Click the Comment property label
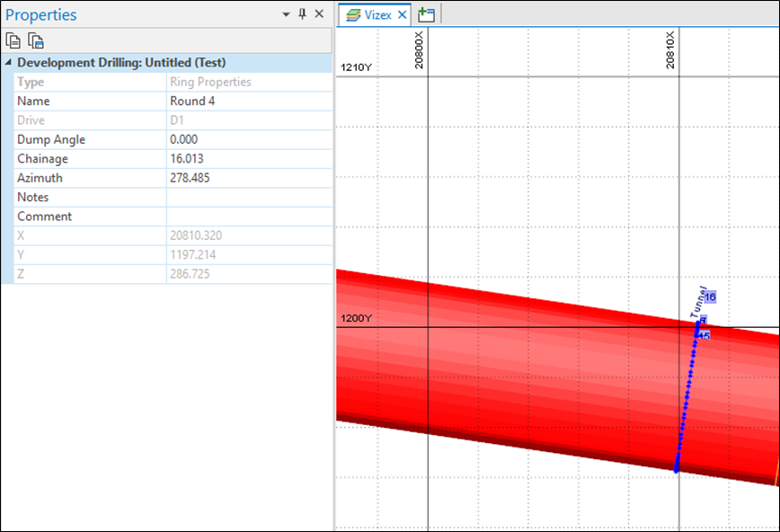 pyautogui.click(x=44, y=217)
